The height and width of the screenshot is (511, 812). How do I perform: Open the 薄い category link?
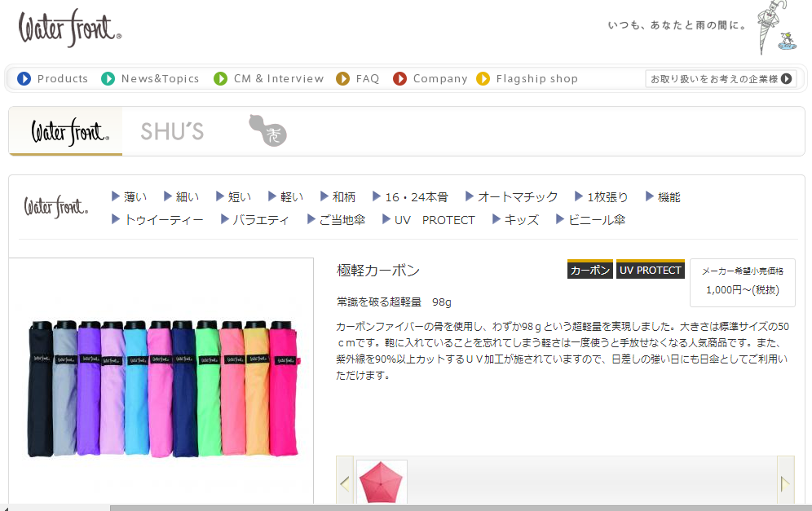[129, 196]
